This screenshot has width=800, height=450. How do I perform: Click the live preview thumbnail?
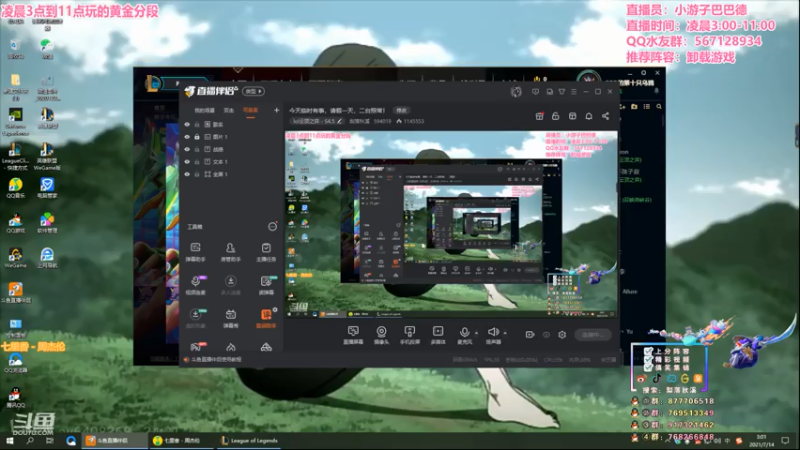(451, 224)
